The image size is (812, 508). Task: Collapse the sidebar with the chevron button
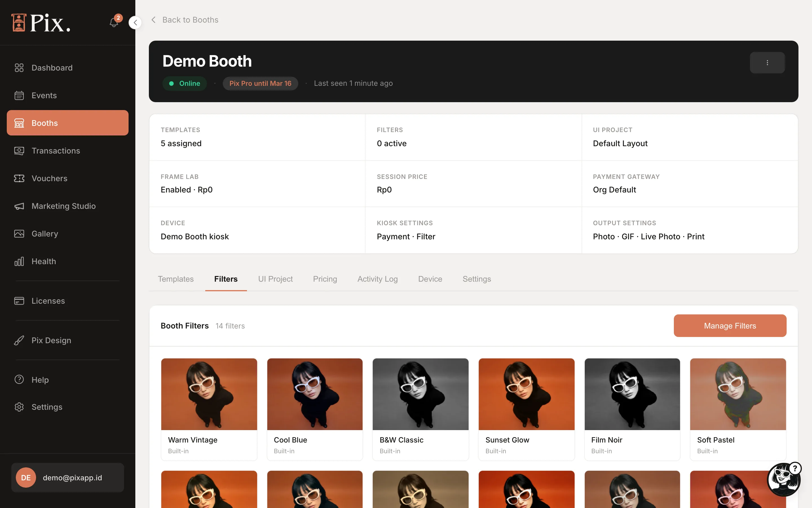(135, 23)
